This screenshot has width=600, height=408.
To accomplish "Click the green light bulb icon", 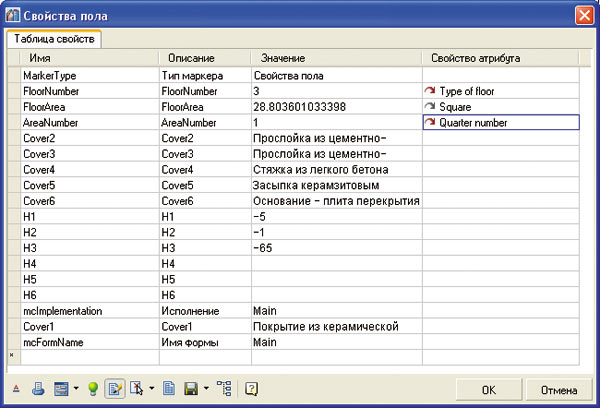I will point(93,387).
